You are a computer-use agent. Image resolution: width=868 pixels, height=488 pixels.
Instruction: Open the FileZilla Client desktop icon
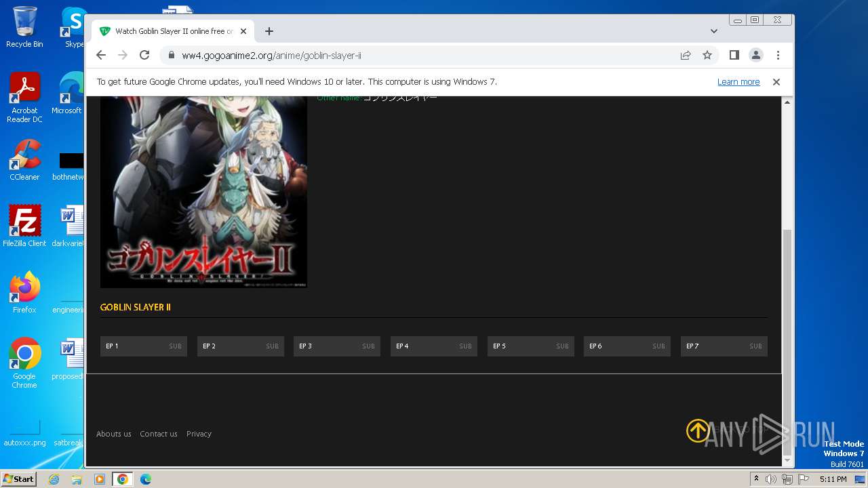pos(24,226)
